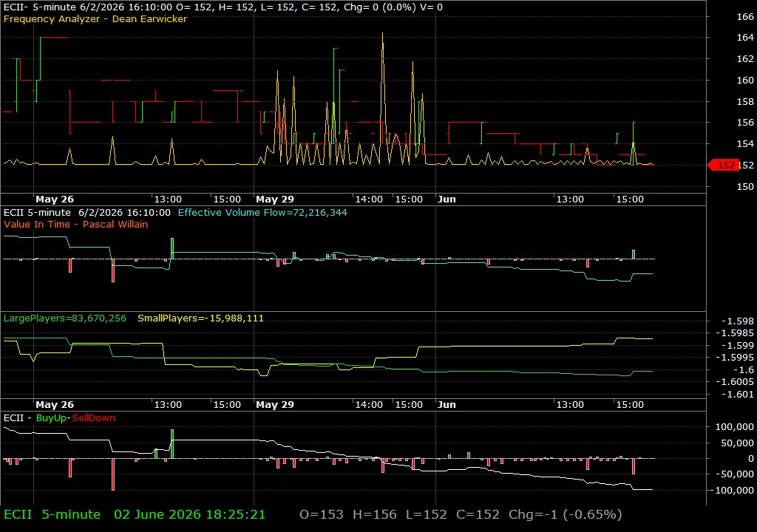
Task: Click the status bar O=153 value
Action: (x=322, y=514)
